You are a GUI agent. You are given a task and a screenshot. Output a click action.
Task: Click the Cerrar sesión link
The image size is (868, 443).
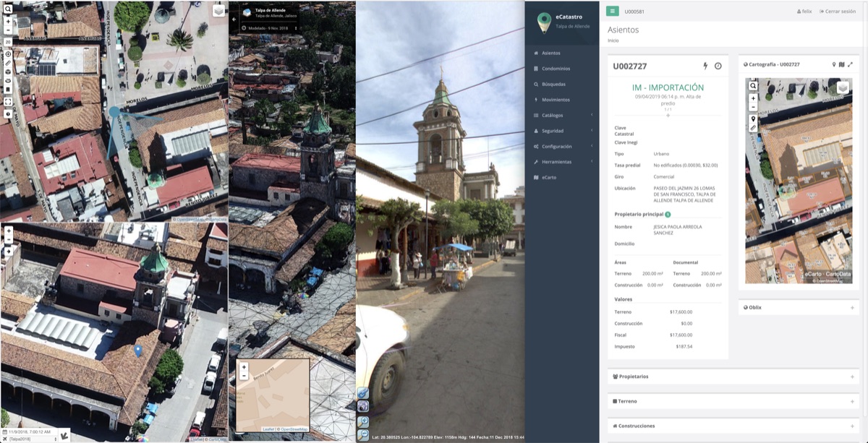click(837, 12)
